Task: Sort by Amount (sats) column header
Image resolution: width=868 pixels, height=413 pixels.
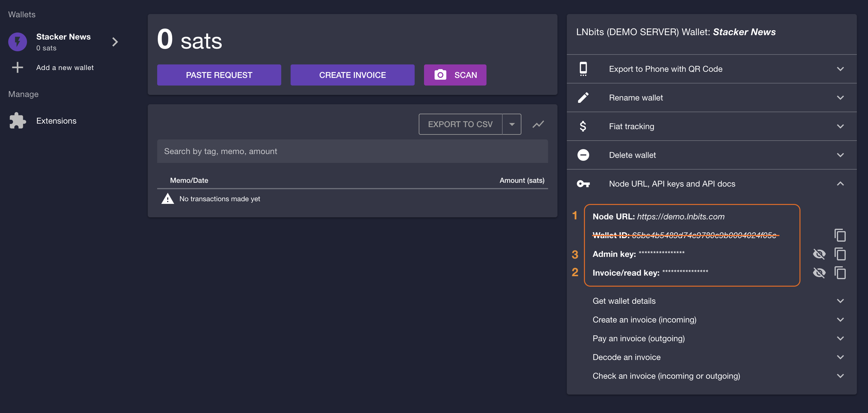Action: 522,180
